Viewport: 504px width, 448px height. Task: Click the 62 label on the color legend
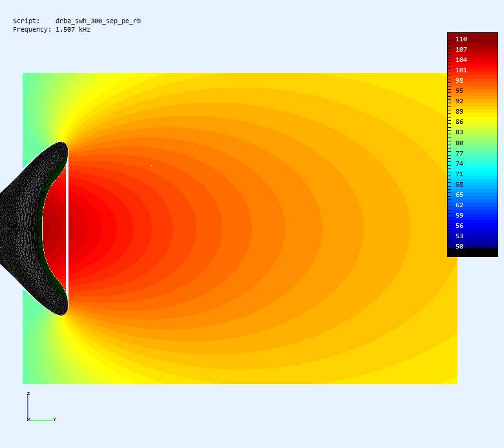[459, 205]
